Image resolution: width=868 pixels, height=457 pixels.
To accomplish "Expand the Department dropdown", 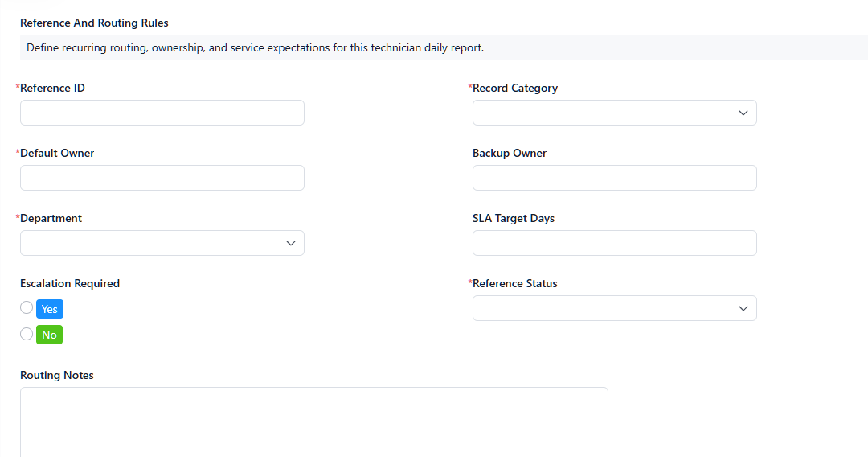I will [x=162, y=243].
